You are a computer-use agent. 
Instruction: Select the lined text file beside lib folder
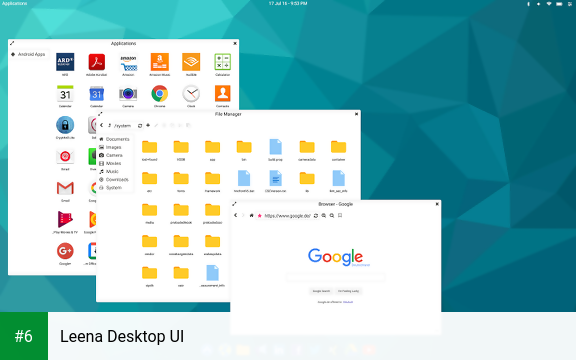click(276, 179)
